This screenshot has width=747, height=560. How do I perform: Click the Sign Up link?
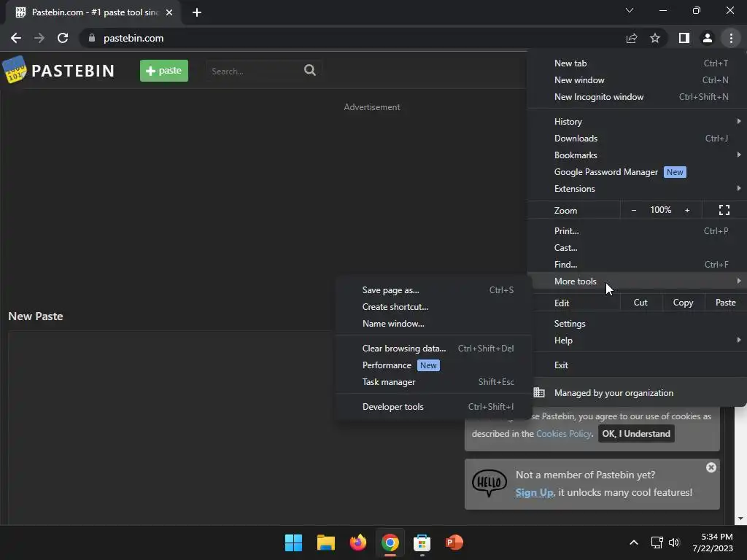[535, 492]
